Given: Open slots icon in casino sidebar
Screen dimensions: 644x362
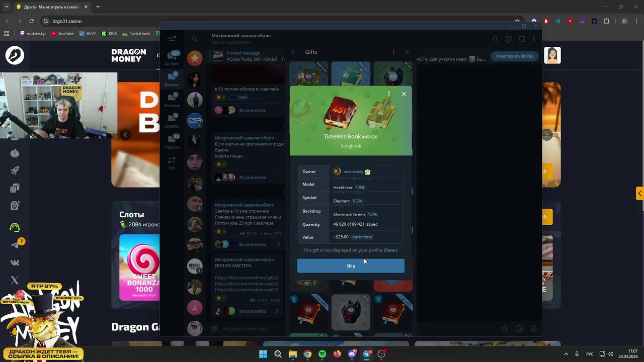Looking at the screenshot, I should coord(15,205).
